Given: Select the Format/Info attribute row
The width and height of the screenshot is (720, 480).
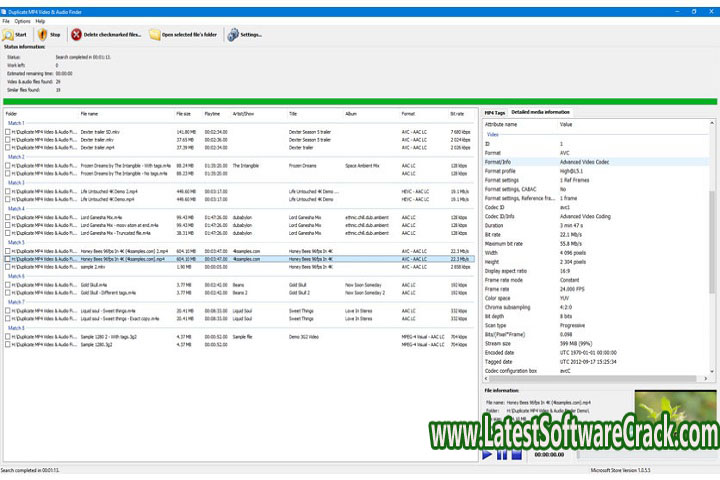Looking at the screenshot, I should tap(596, 162).
